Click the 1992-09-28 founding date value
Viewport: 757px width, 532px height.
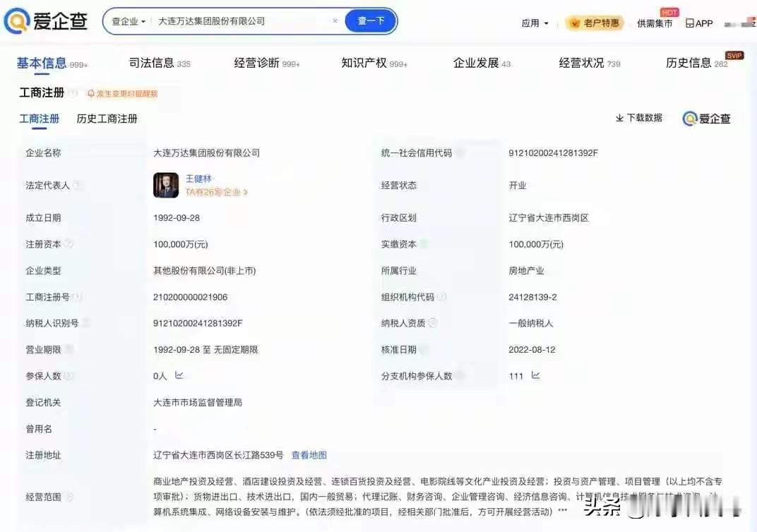[177, 218]
